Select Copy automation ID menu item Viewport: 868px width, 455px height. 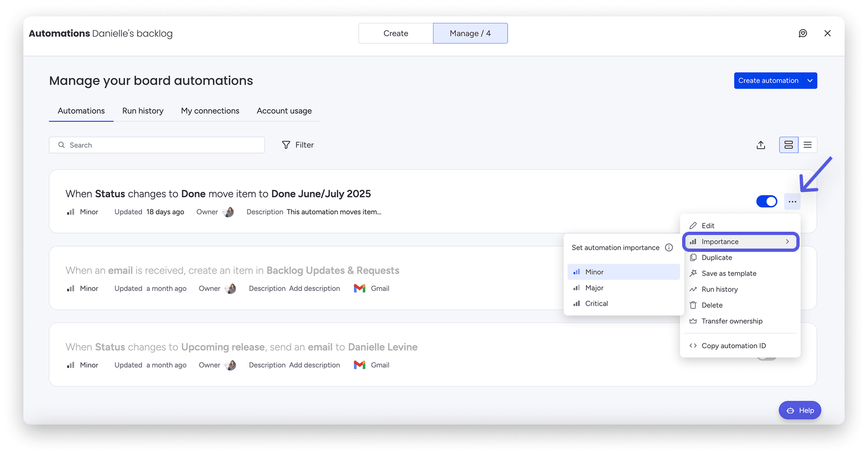tap(733, 345)
